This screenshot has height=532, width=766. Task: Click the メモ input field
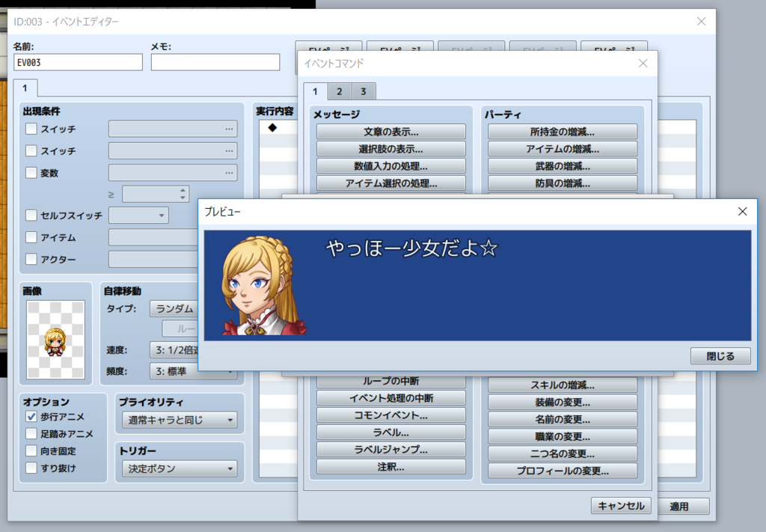tap(215, 63)
